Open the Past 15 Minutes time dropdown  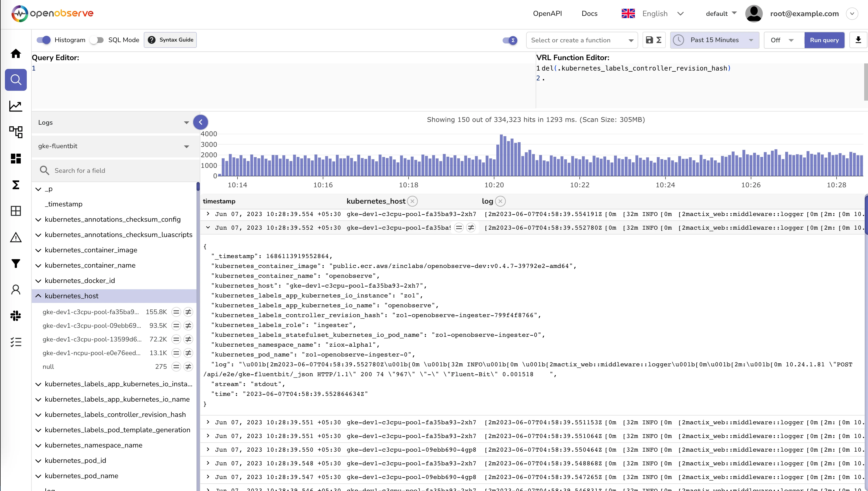tap(714, 40)
